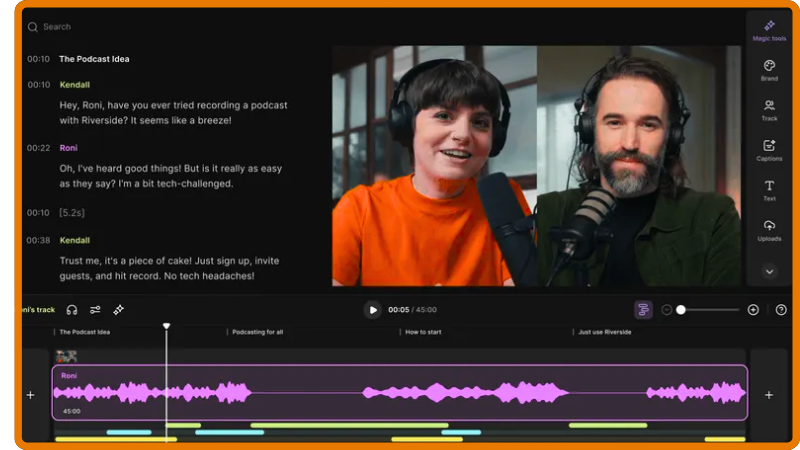Click the headphones icon in timeline toolbar
This screenshot has height=450, width=800.
tap(72, 310)
